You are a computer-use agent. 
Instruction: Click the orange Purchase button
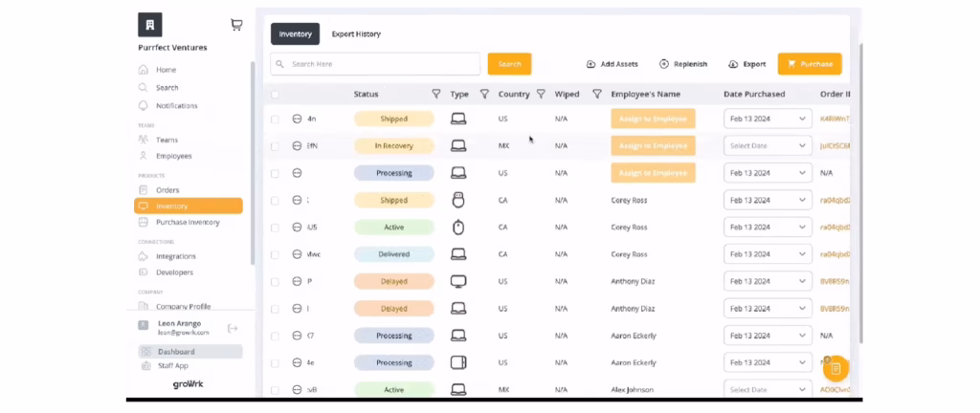tap(809, 64)
